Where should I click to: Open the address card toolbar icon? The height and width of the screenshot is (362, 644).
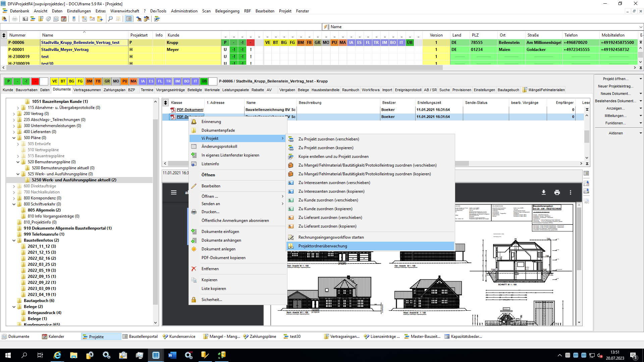coord(25,19)
